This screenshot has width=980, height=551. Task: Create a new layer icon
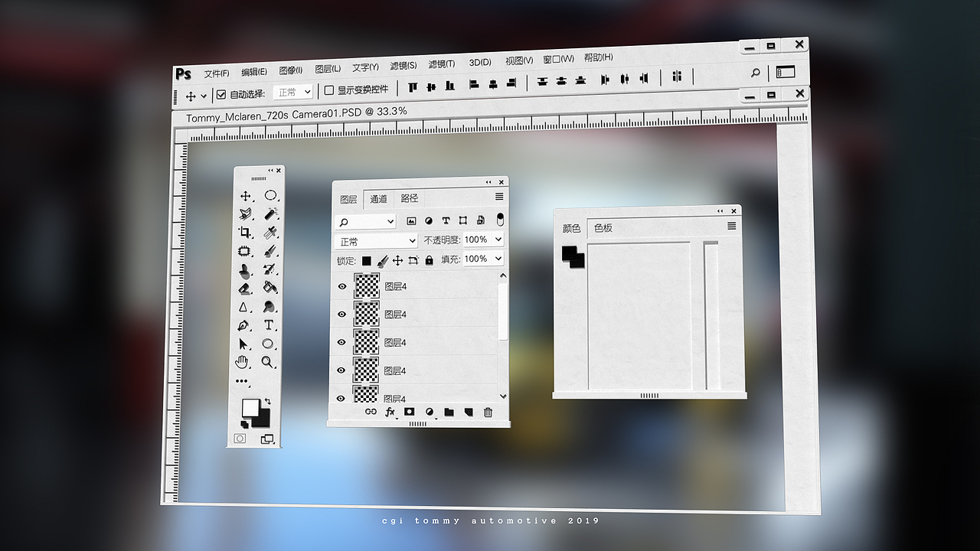[x=469, y=412]
